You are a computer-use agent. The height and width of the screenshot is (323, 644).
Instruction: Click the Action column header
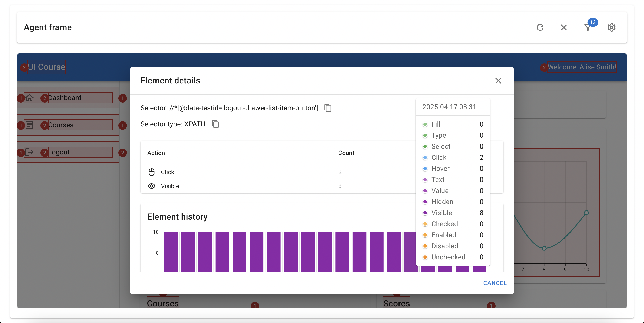156,153
